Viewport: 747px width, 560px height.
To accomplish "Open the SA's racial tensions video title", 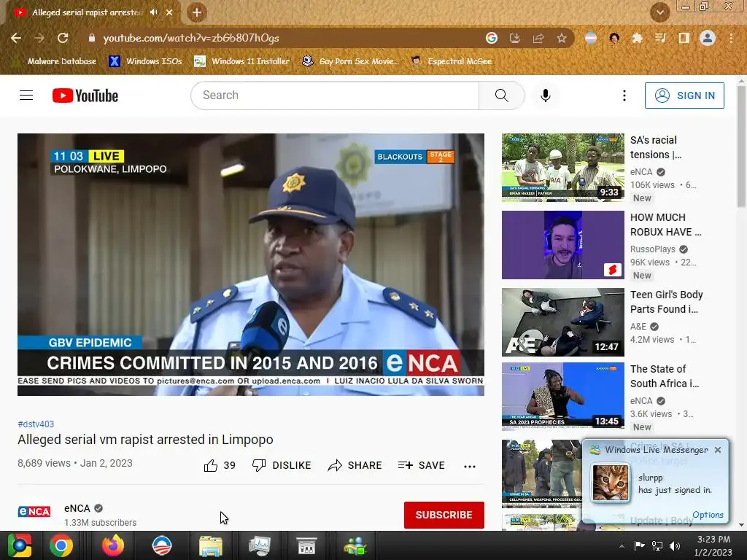I will click(x=656, y=147).
